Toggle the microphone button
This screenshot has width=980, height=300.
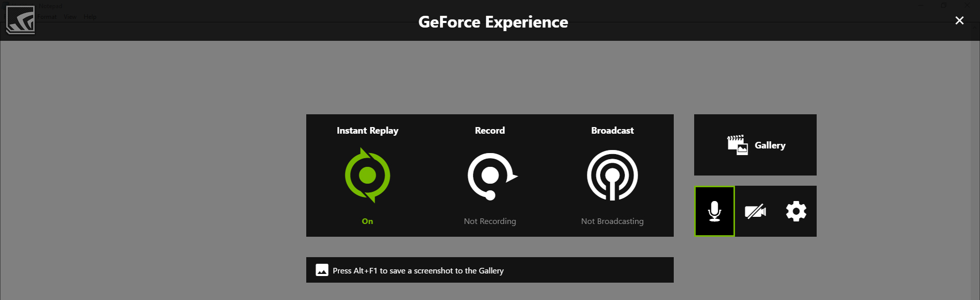click(x=715, y=211)
